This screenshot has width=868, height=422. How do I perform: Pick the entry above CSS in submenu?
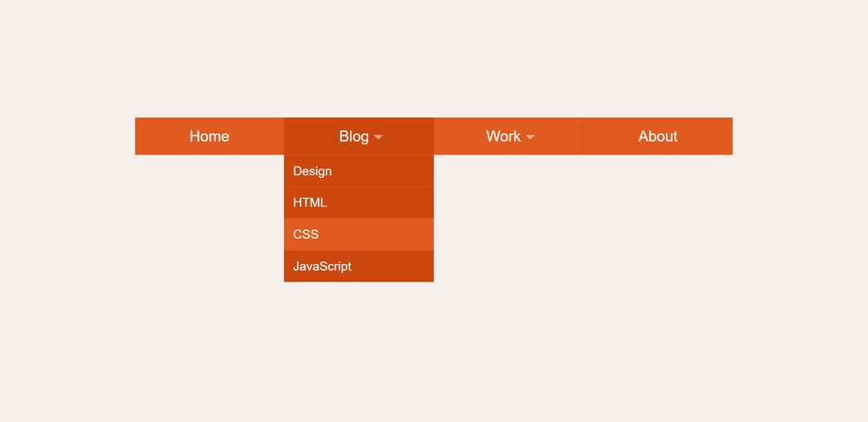(358, 202)
